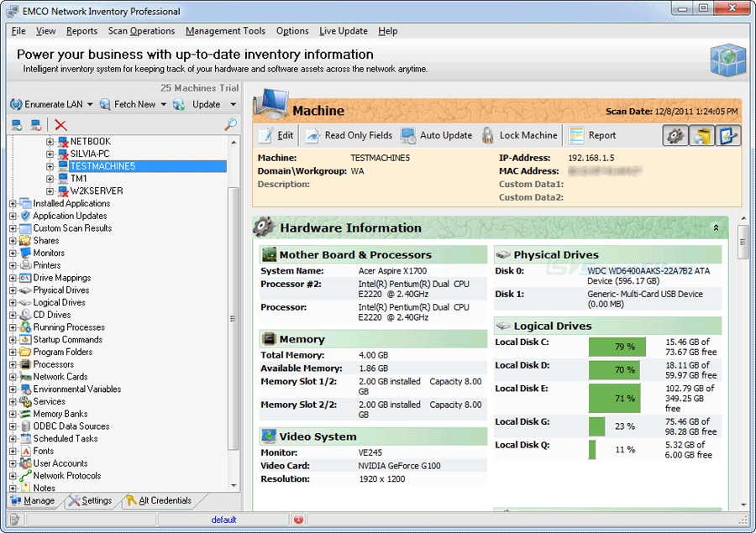
Task: Click the checklist icon at Machine panel right
Action: coord(727,135)
